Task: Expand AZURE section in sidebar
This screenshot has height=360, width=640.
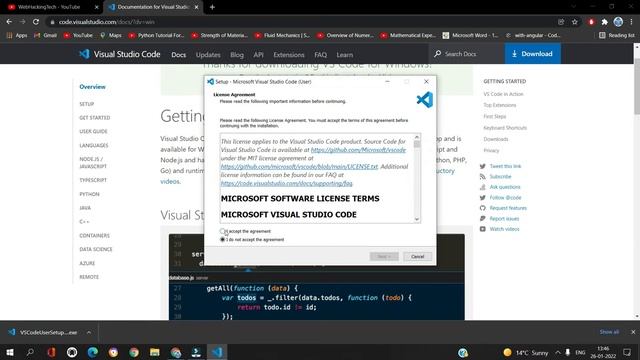Action: tap(87, 263)
